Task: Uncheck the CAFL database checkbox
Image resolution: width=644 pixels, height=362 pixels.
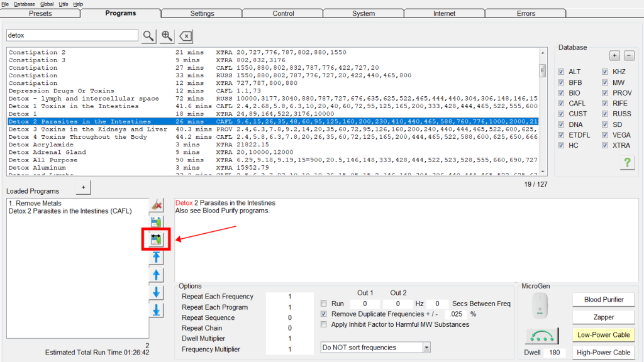Action: pyautogui.click(x=561, y=104)
